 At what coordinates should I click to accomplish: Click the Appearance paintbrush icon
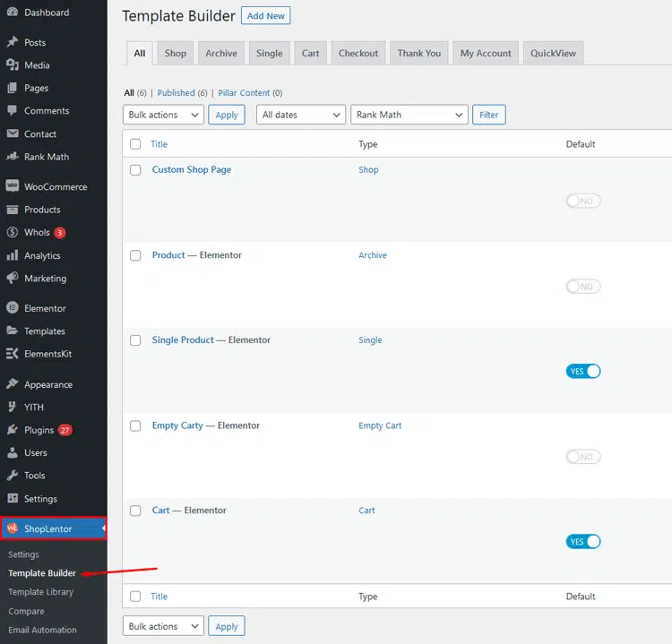tap(13, 384)
